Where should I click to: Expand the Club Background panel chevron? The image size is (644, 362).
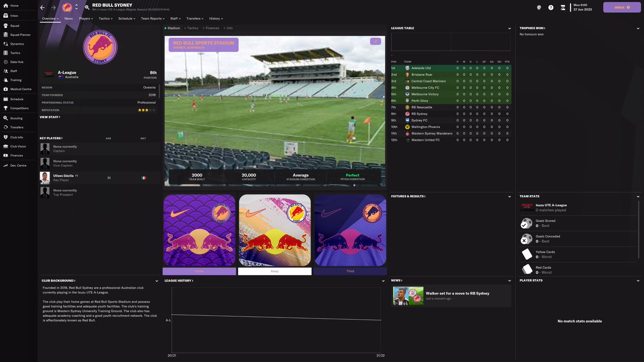(x=157, y=280)
